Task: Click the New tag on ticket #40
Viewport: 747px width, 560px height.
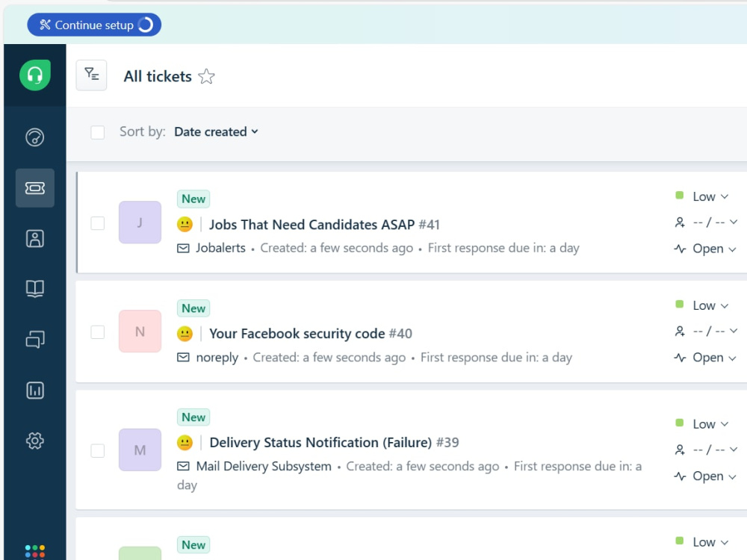Action: click(193, 308)
